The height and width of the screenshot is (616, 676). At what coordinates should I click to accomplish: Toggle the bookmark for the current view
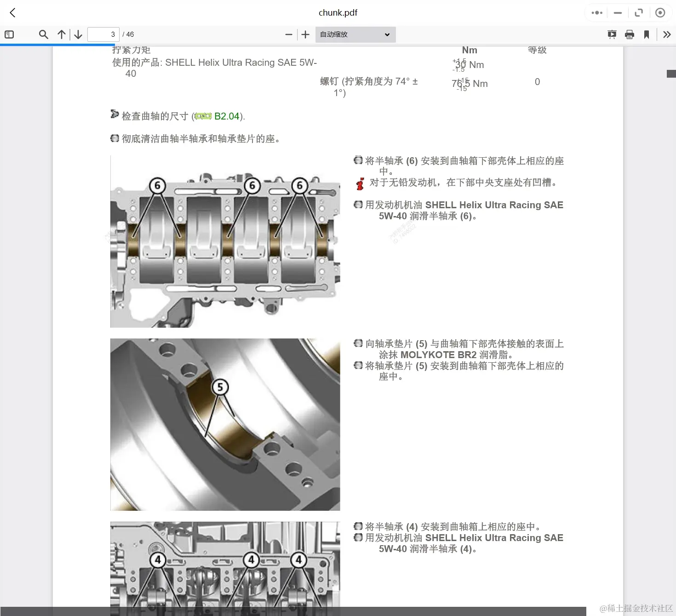[647, 34]
